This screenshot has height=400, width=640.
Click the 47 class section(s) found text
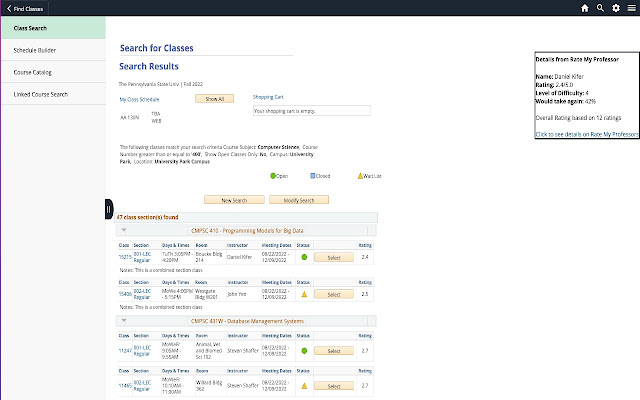pos(147,217)
